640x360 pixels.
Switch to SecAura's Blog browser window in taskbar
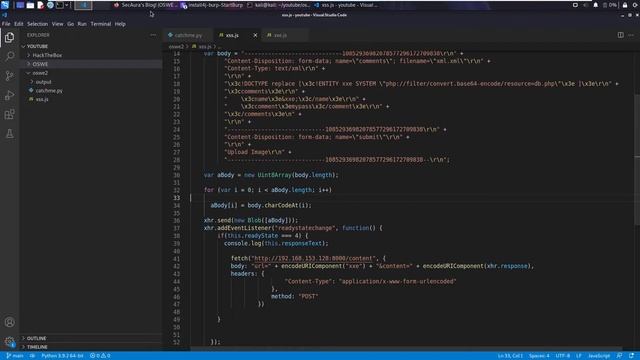point(145,5)
